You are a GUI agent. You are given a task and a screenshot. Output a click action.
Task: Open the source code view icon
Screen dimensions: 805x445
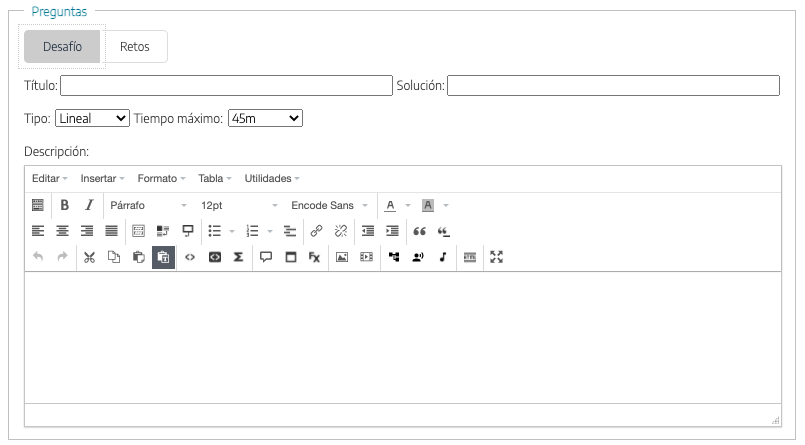click(190, 257)
